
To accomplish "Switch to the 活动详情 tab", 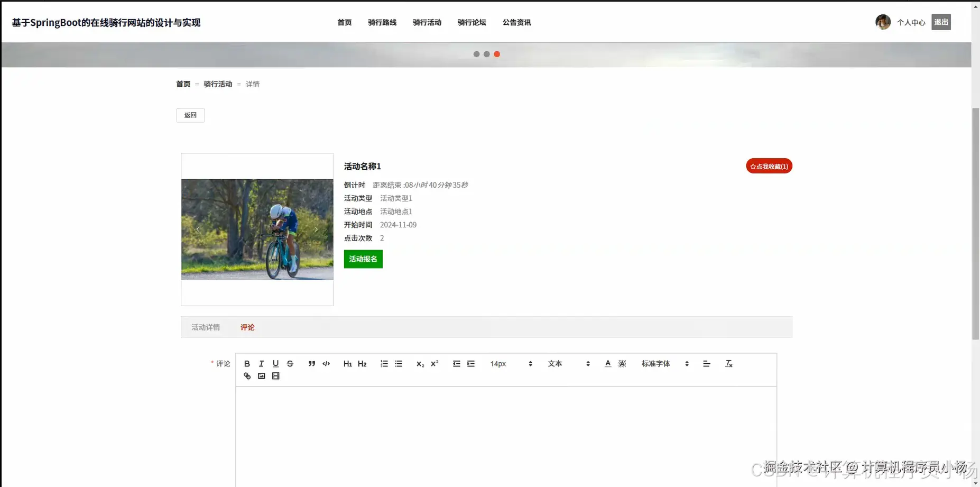I will click(206, 327).
